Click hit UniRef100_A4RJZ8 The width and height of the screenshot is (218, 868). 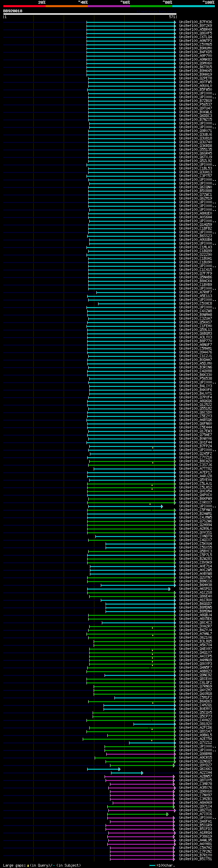(x=196, y=476)
